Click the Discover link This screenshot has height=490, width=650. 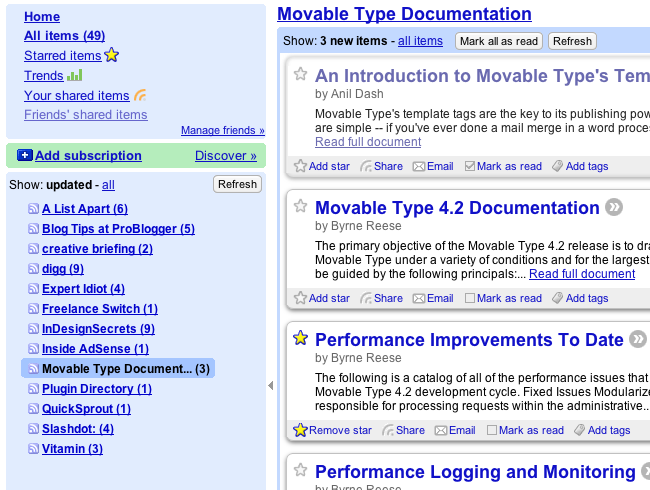pos(226,155)
